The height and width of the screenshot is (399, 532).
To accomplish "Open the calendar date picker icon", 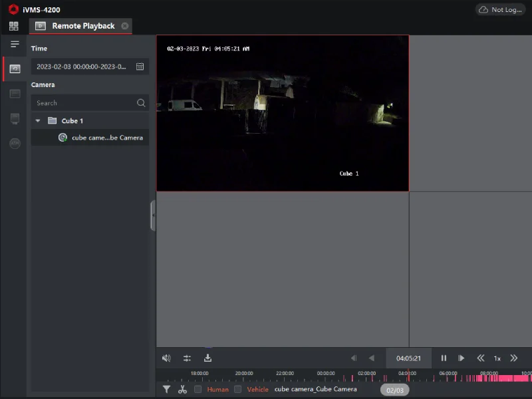I will point(140,66).
